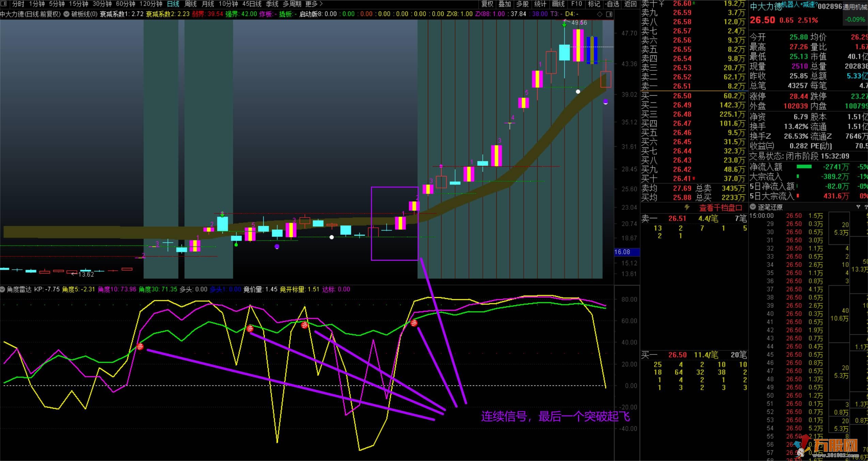Screen dimensions: 868x461
Task: Select the 120分钟 timeframe
Action: (x=151, y=4)
